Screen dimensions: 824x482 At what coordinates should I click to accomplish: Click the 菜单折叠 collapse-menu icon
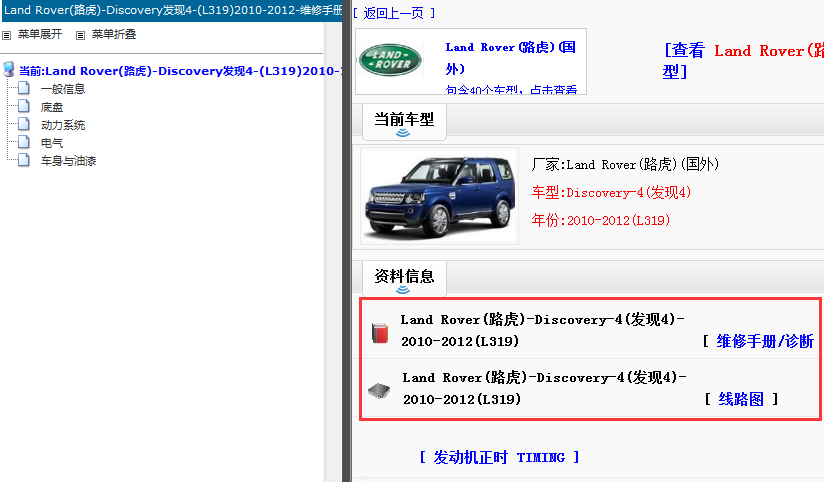pyautogui.click(x=80, y=35)
